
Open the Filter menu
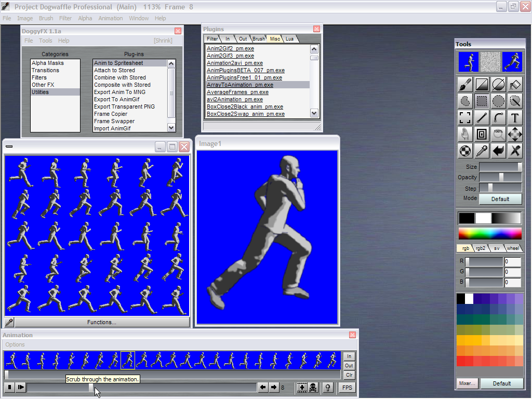coord(65,18)
